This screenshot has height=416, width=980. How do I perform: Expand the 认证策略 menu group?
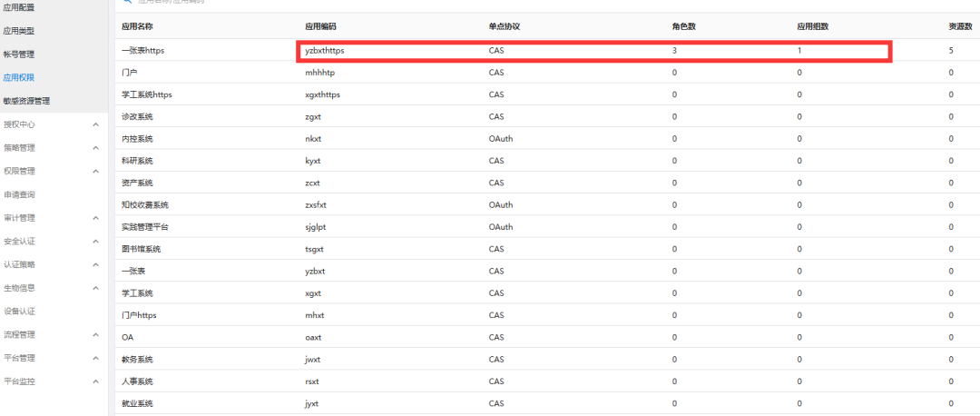click(95, 264)
